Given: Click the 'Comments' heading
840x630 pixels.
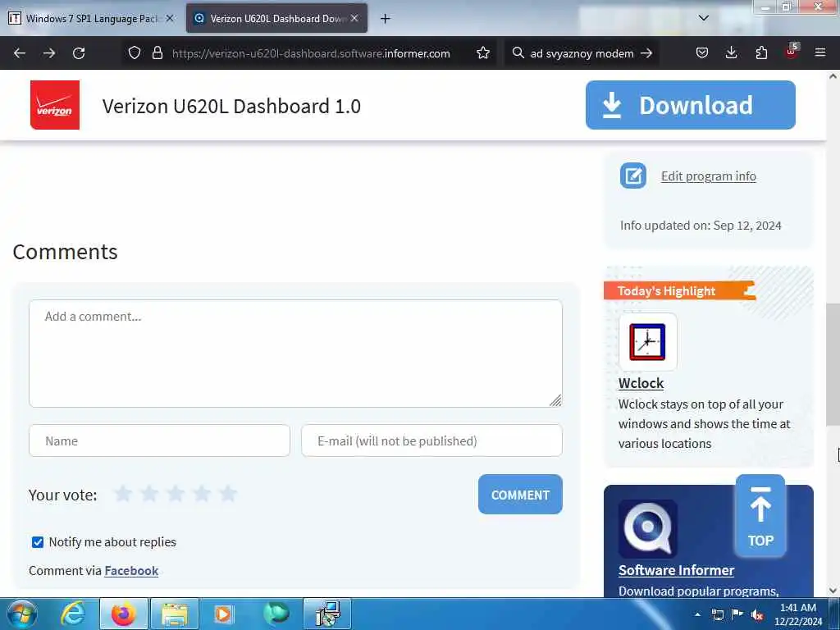Looking at the screenshot, I should 65,252.
